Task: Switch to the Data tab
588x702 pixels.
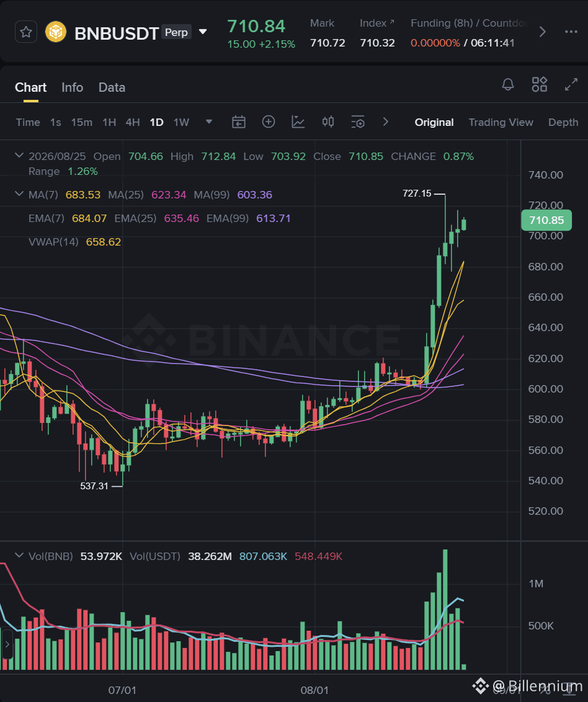Action: pos(112,87)
